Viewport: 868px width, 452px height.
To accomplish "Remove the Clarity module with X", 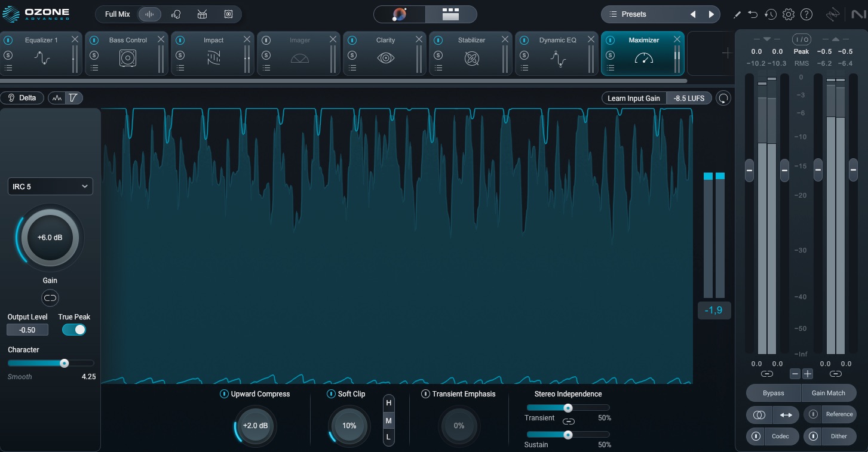I will 419,39.
